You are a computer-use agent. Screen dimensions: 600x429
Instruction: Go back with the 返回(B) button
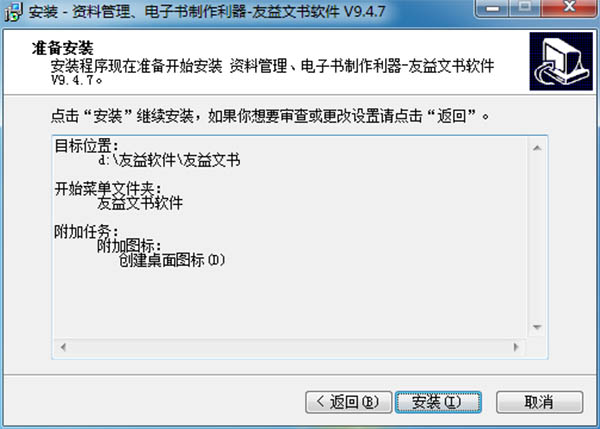(349, 402)
